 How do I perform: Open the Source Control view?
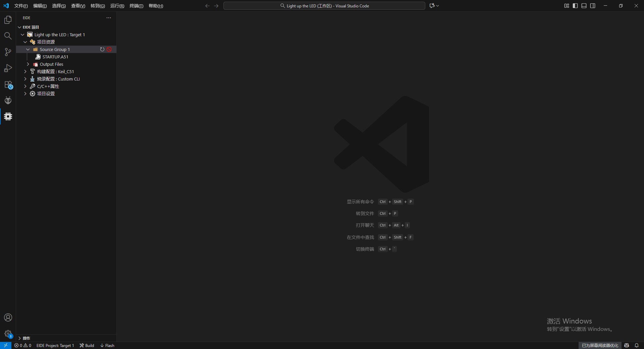(8, 52)
